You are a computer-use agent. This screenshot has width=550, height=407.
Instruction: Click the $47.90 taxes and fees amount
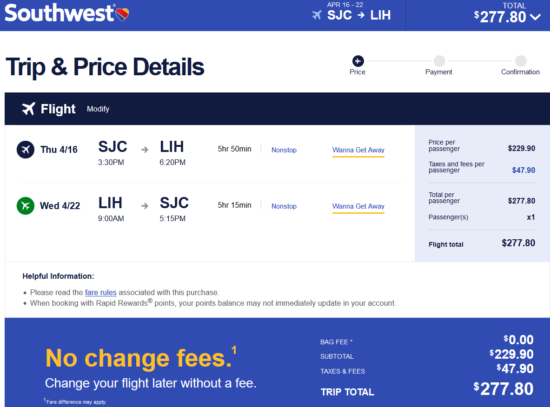click(x=523, y=170)
